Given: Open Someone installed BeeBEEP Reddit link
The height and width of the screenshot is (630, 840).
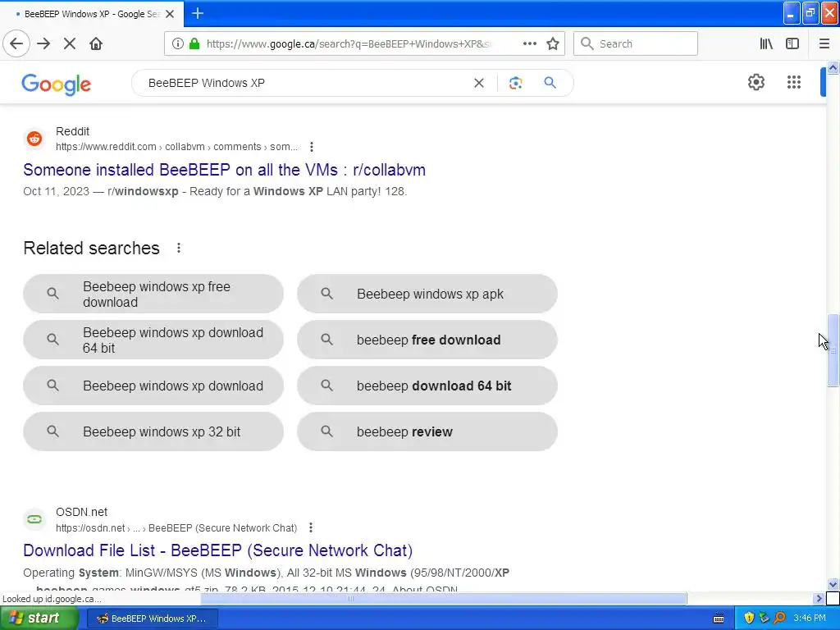Looking at the screenshot, I should (x=225, y=170).
